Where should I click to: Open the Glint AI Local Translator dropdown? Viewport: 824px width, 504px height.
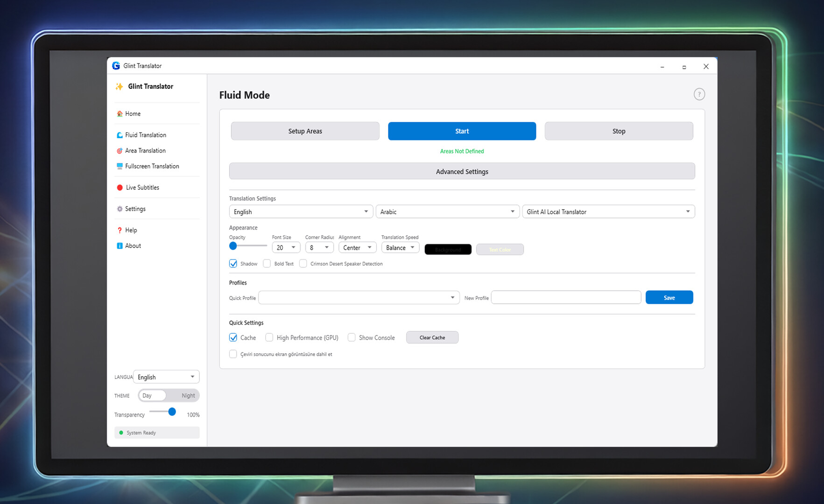coord(608,212)
